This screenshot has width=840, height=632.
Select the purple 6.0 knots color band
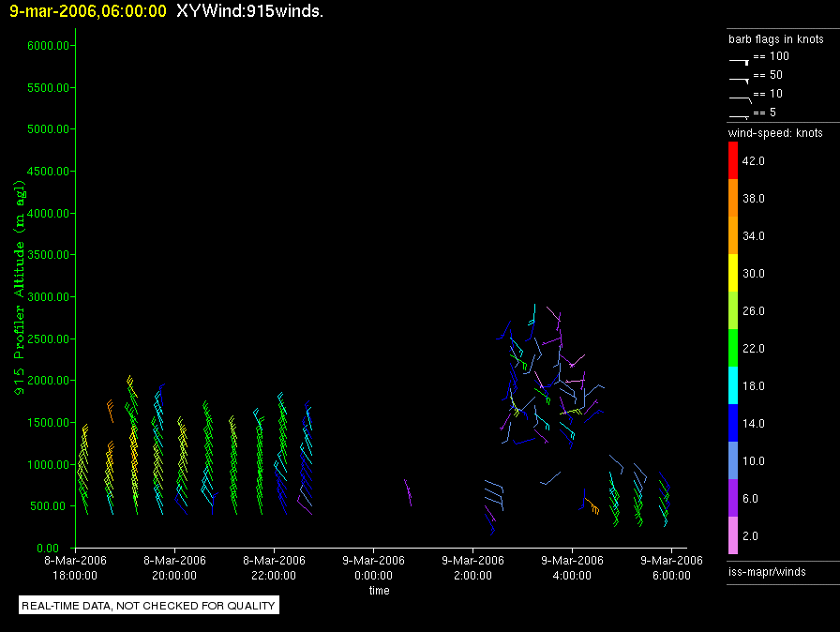(x=733, y=498)
